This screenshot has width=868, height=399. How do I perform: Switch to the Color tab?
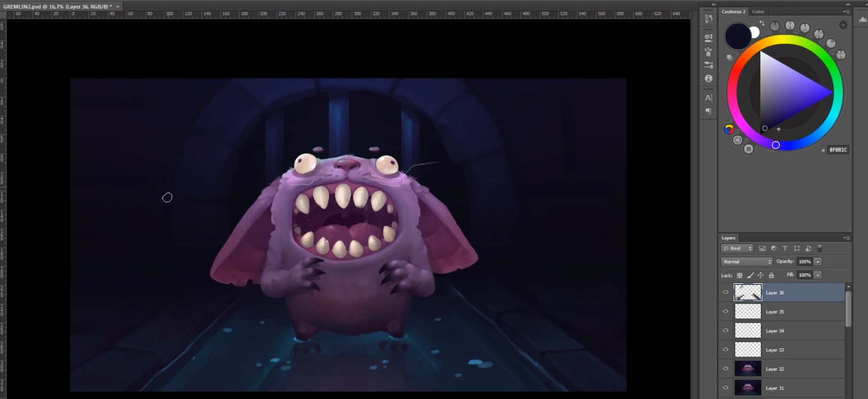tap(758, 12)
